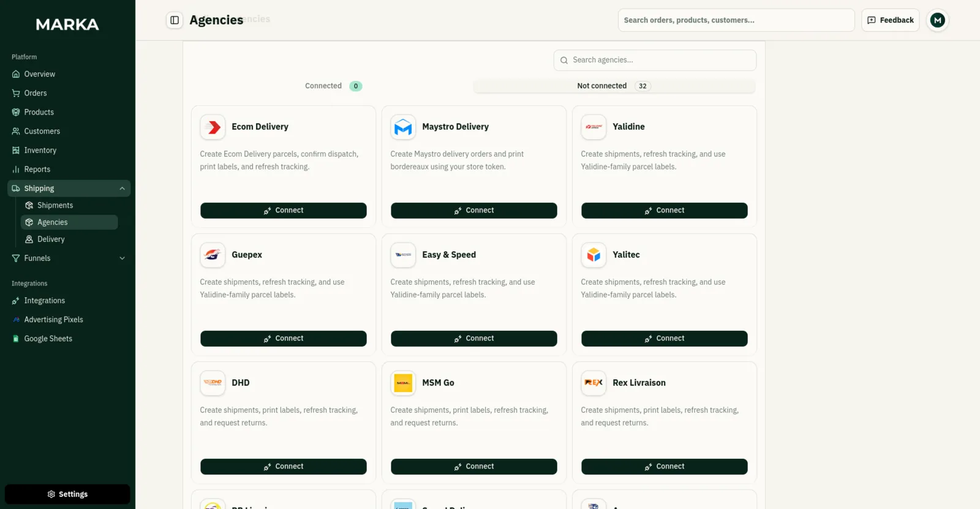
Task: Click the Ecom Delivery card description
Action: [279, 160]
